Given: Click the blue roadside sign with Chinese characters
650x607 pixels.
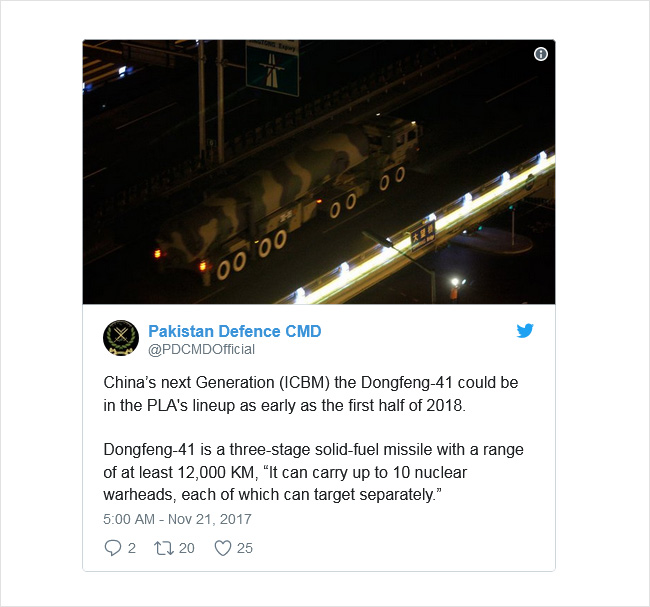Looking at the screenshot, I should [x=423, y=236].
